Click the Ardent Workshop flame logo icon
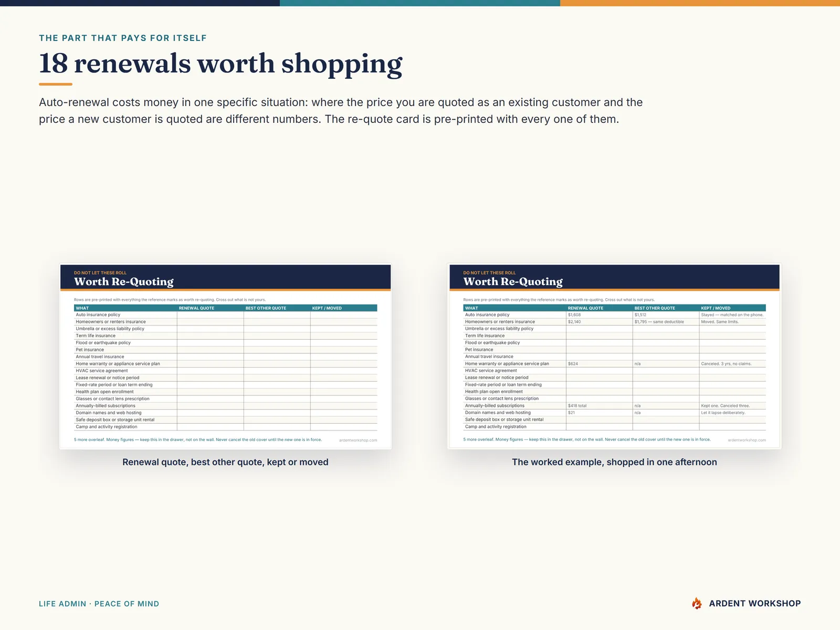This screenshot has width=840, height=630. pyautogui.click(x=697, y=603)
